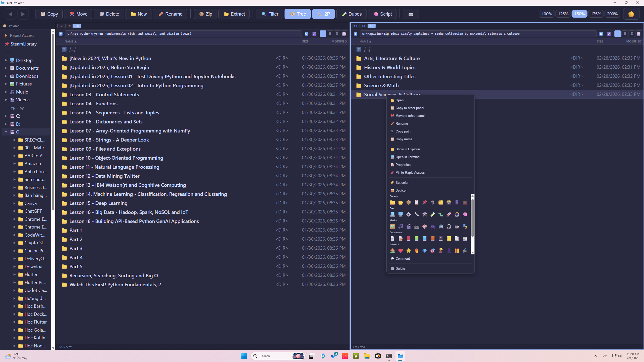Open the Filter tool

(269, 14)
